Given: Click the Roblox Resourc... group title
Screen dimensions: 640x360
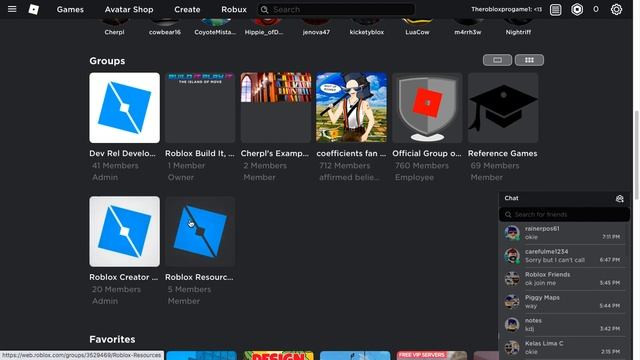Looking at the screenshot, I should (199, 277).
